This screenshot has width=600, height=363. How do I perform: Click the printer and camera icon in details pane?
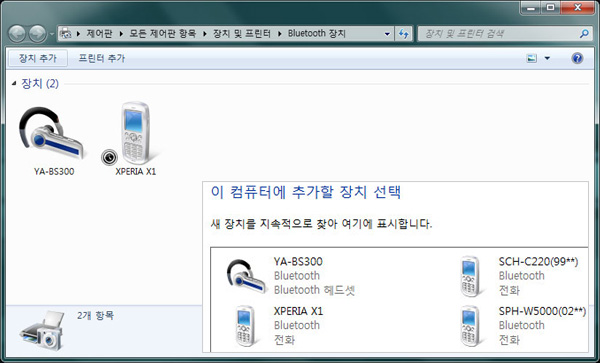click(42, 330)
